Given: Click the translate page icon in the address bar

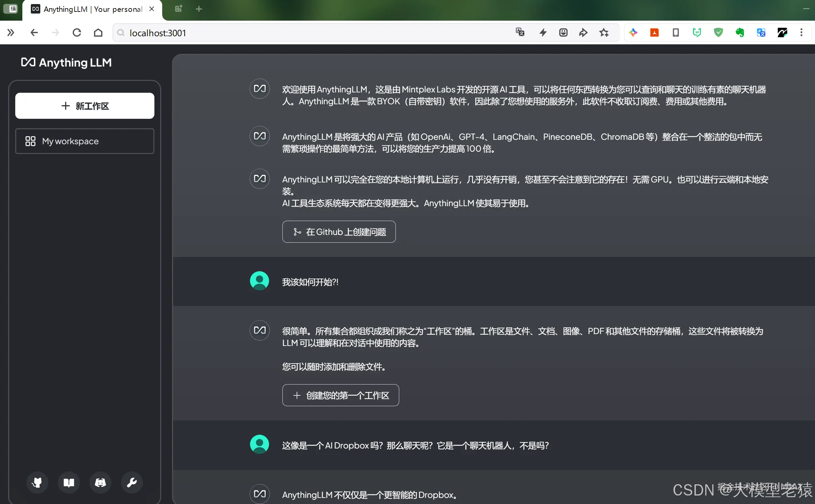Looking at the screenshot, I should (520, 32).
